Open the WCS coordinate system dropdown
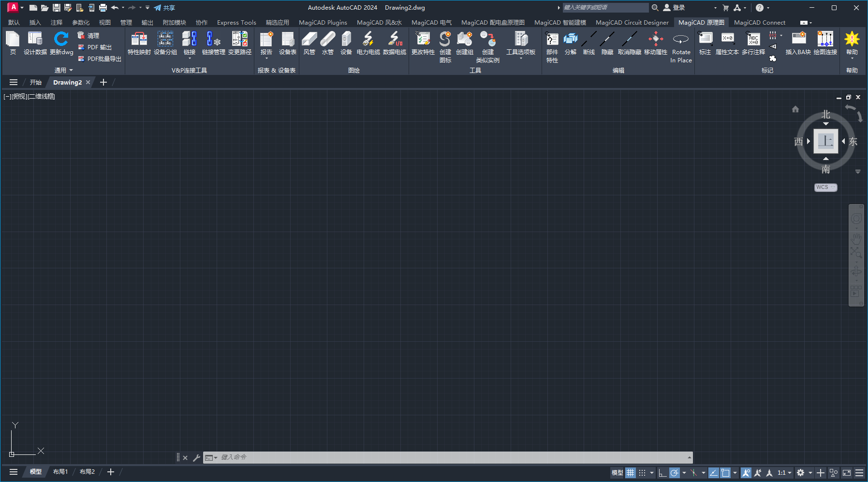 point(825,187)
